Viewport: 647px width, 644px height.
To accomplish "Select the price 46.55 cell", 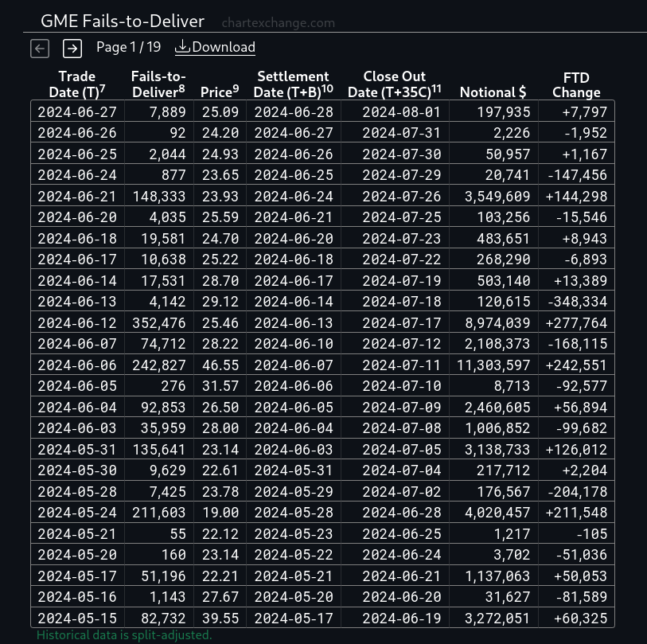I will tap(220, 365).
